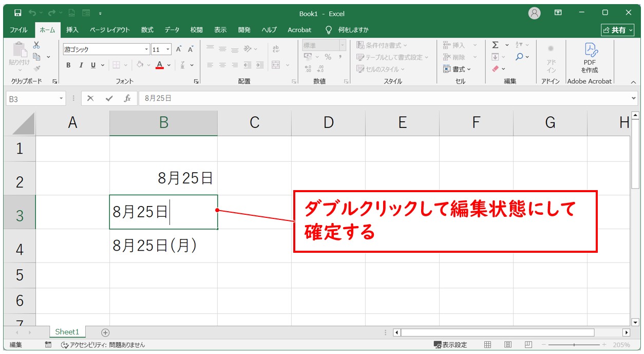This screenshot has width=644, height=354.
Task: Click the Tell me what you want search
Action: [x=348, y=30]
